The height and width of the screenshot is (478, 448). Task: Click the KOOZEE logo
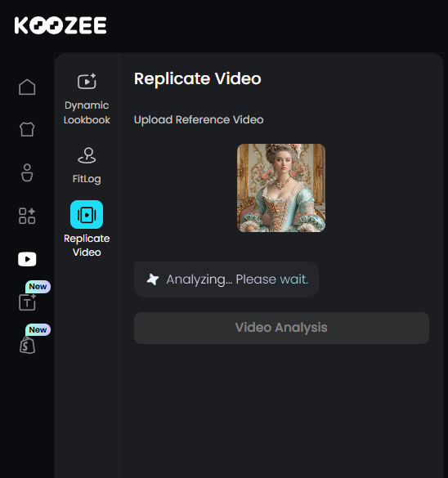(60, 25)
